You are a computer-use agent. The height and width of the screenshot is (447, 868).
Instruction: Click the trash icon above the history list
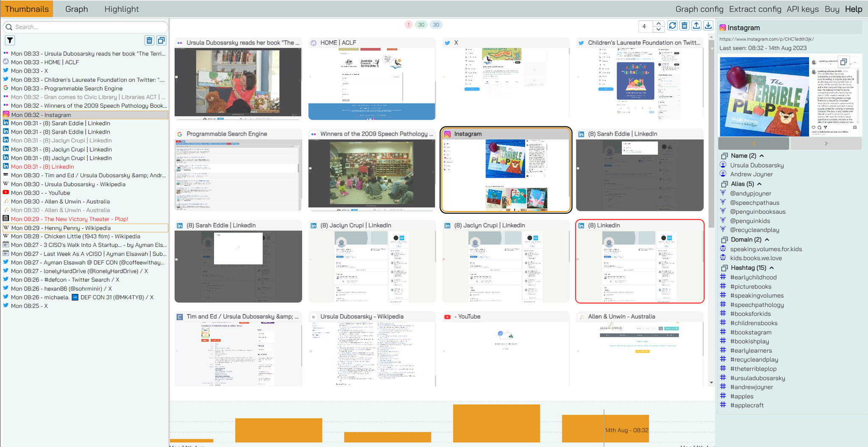(149, 40)
